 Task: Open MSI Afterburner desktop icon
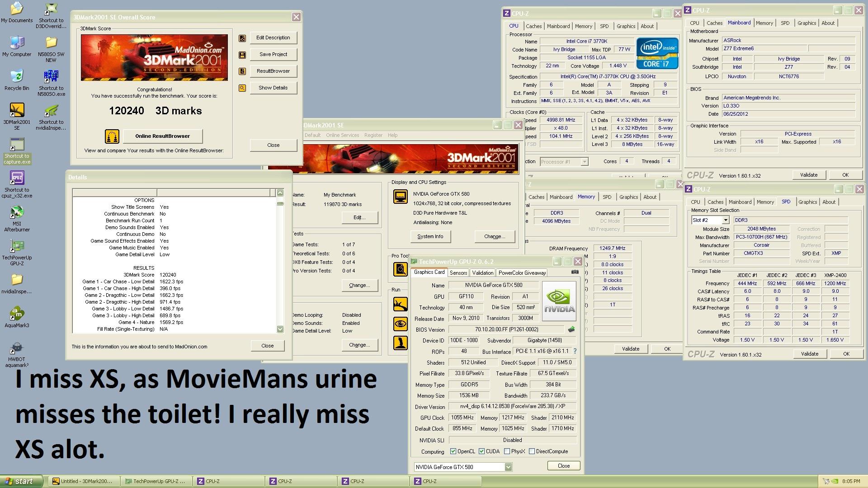pos(17,219)
